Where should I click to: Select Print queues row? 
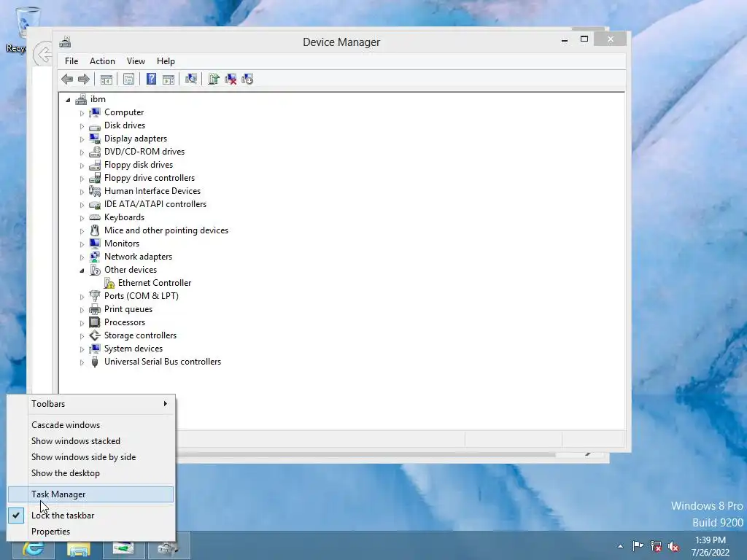tap(128, 309)
